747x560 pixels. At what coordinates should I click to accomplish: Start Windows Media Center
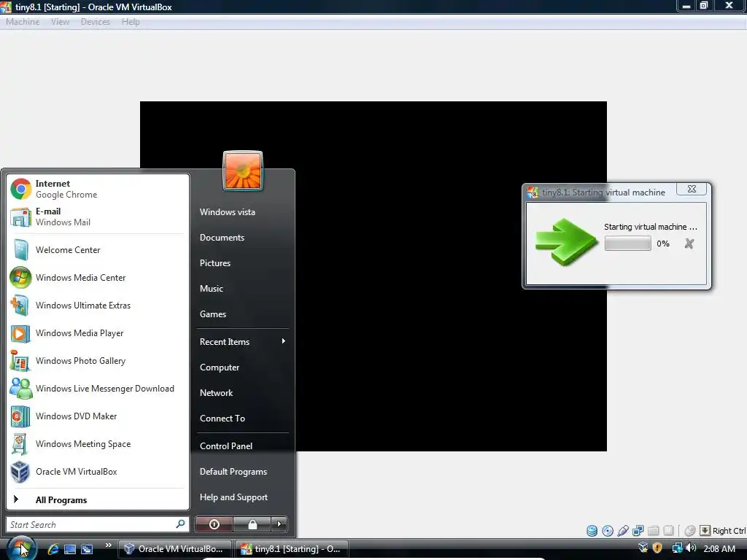point(98,278)
